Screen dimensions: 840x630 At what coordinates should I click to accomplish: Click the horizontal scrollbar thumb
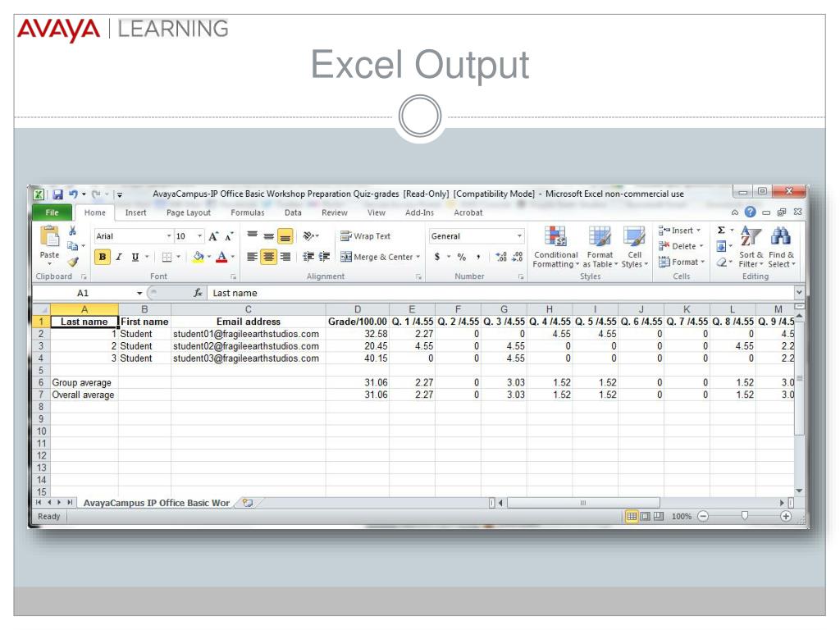[583, 503]
